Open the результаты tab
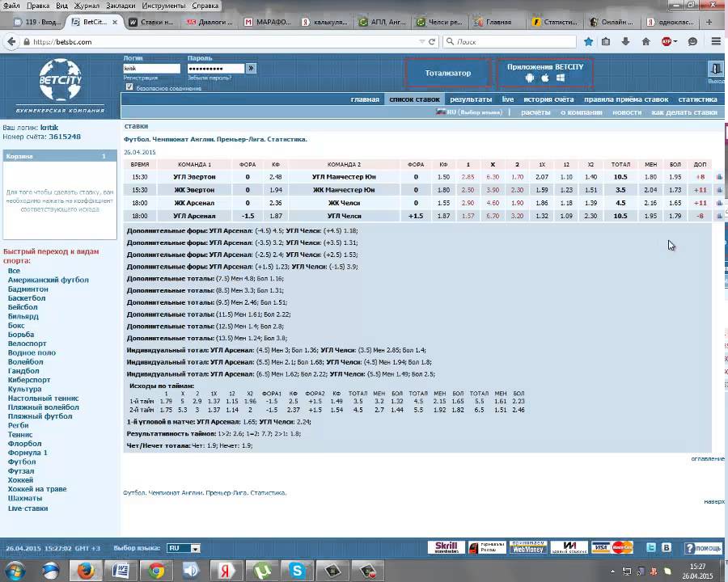 (471, 99)
